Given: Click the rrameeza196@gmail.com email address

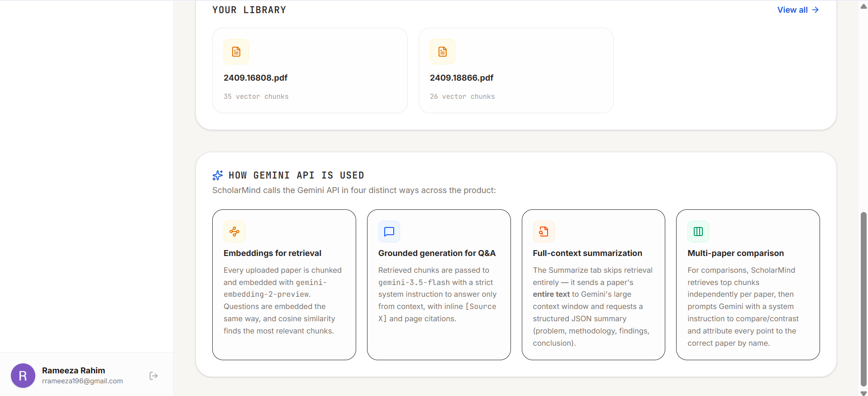Looking at the screenshot, I should 82,381.
